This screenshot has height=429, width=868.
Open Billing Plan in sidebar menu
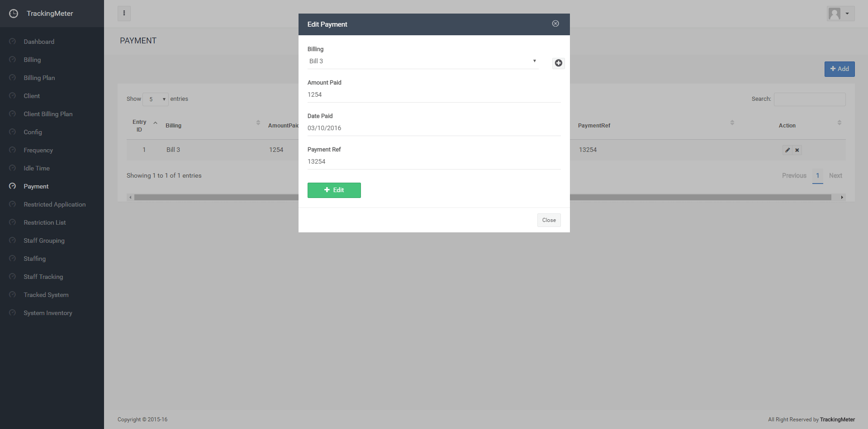[x=39, y=78]
